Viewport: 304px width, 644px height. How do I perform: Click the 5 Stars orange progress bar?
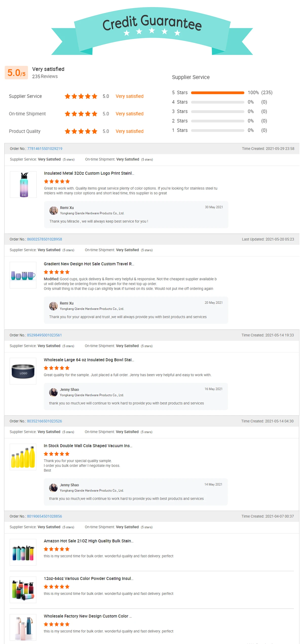218,93
